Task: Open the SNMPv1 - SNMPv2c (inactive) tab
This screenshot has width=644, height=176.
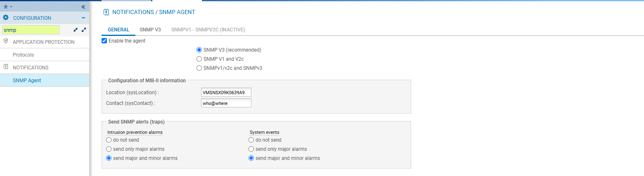Action: [208, 30]
